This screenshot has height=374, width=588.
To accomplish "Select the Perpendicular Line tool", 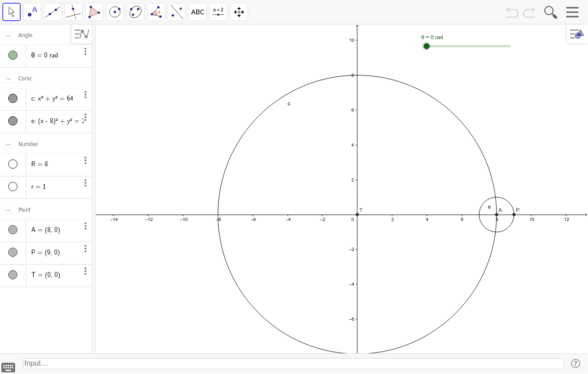I will [x=73, y=12].
